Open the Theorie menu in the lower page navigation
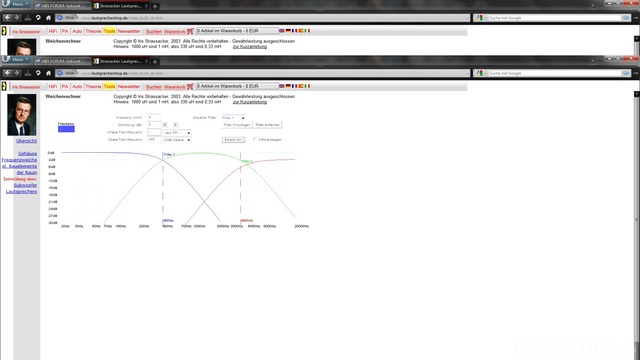Screen dimensions: 640x360 (93, 87)
